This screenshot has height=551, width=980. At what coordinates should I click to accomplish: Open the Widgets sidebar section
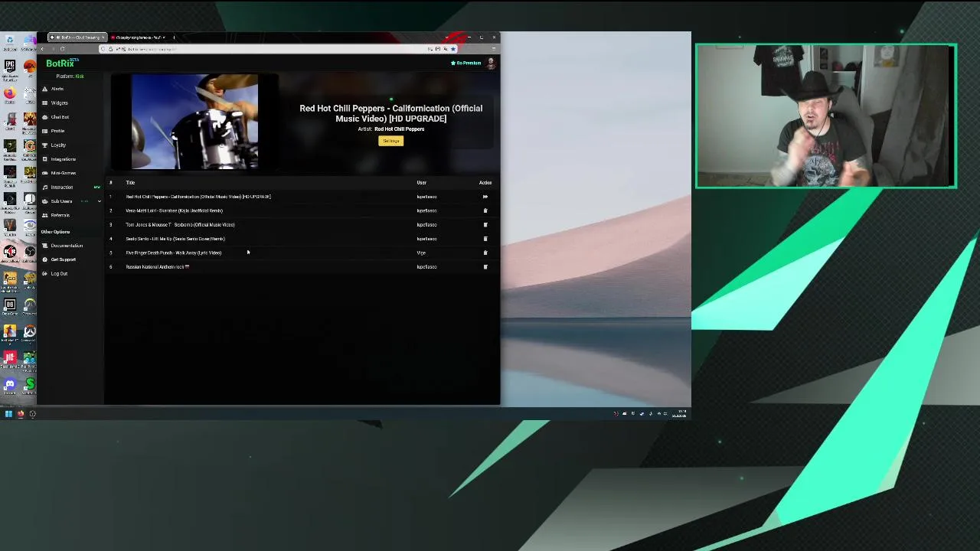click(x=55, y=103)
